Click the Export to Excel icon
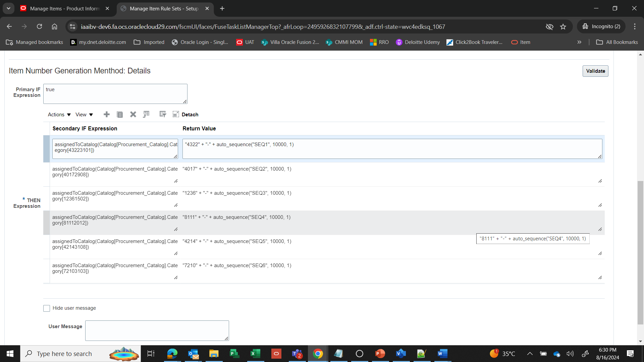644x362 pixels. (146, 114)
